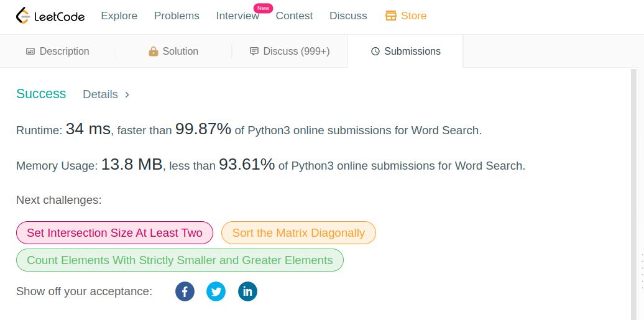Open Contest in the navigation bar
The width and height of the screenshot is (644, 320).
pyautogui.click(x=294, y=16)
